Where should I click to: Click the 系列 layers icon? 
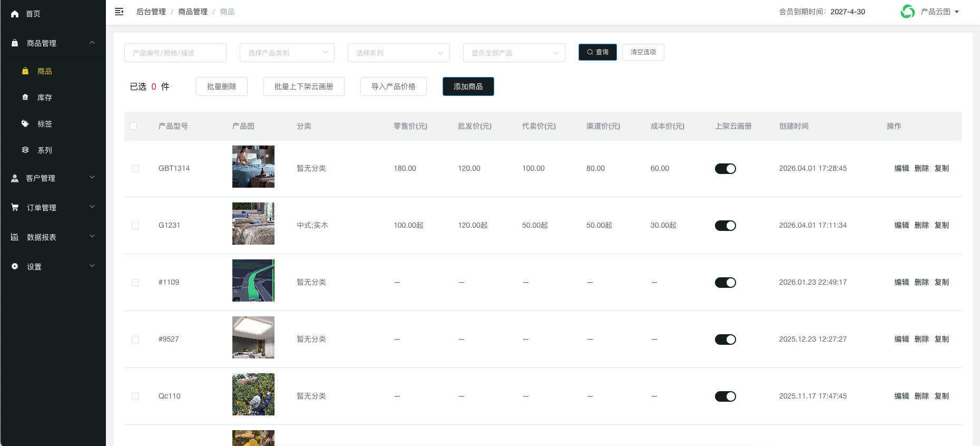[25, 150]
